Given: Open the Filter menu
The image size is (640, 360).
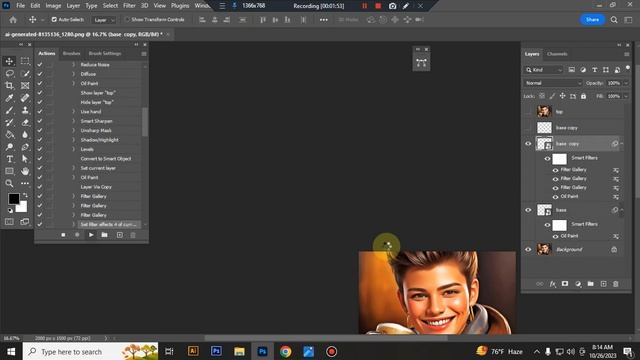Looking at the screenshot, I should (x=129, y=6).
